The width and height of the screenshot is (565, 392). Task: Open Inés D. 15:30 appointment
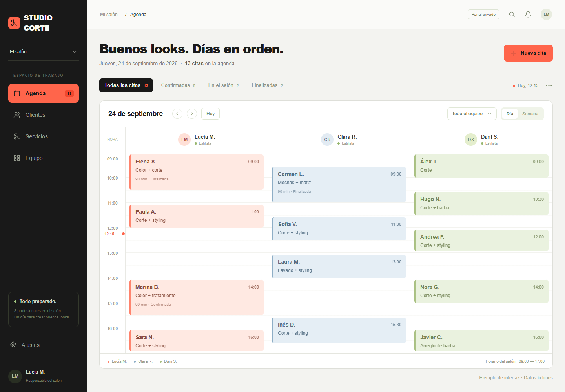pyautogui.click(x=339, y=330)
